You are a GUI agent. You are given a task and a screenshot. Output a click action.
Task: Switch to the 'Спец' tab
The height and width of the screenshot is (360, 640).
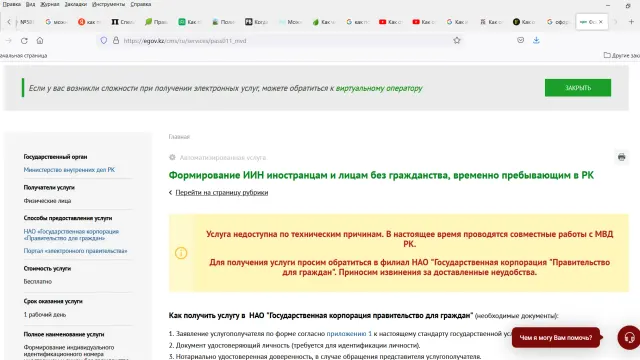coord(123,22)
